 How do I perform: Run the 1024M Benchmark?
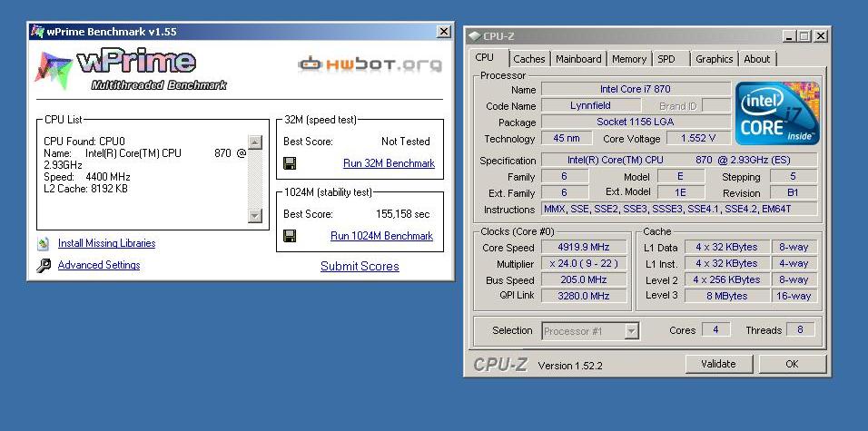[381, 236]
